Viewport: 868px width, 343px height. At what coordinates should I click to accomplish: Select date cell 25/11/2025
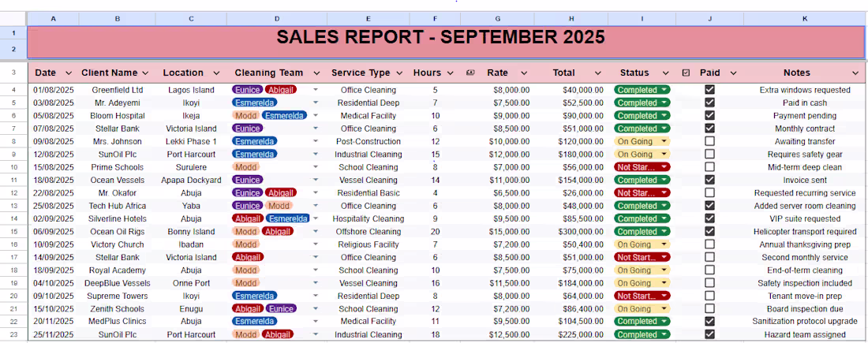click(53, 334)
